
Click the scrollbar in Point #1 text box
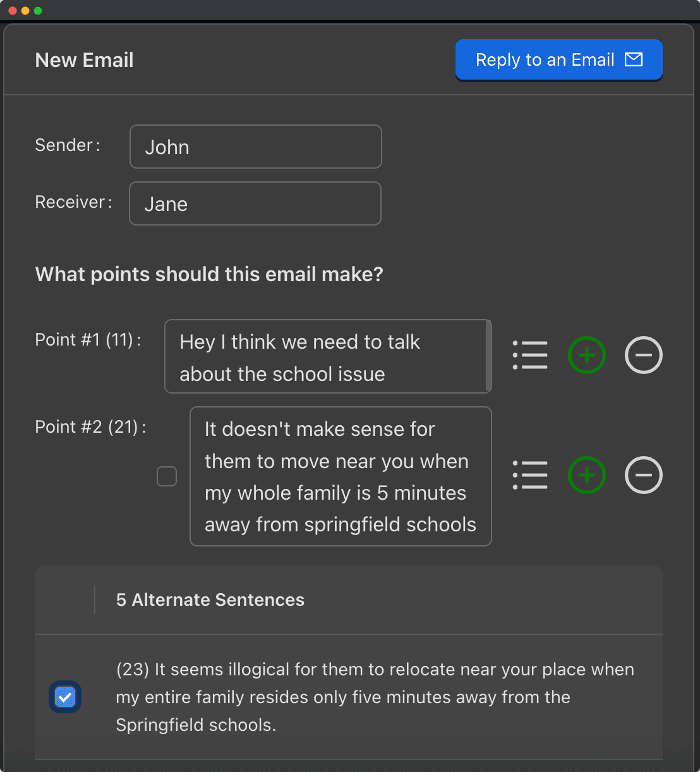coord(488,356)
